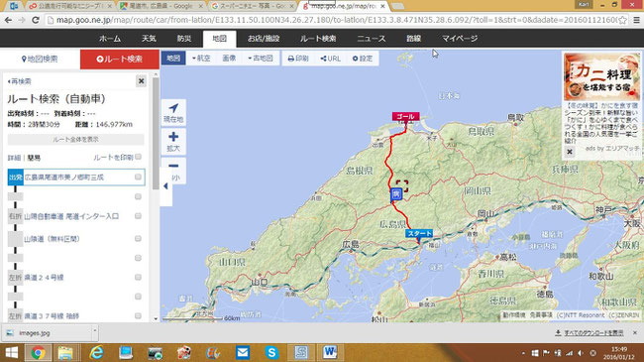Screen dimensions: 644x362
Task: Click the re-search link
Action: point(19,81)
